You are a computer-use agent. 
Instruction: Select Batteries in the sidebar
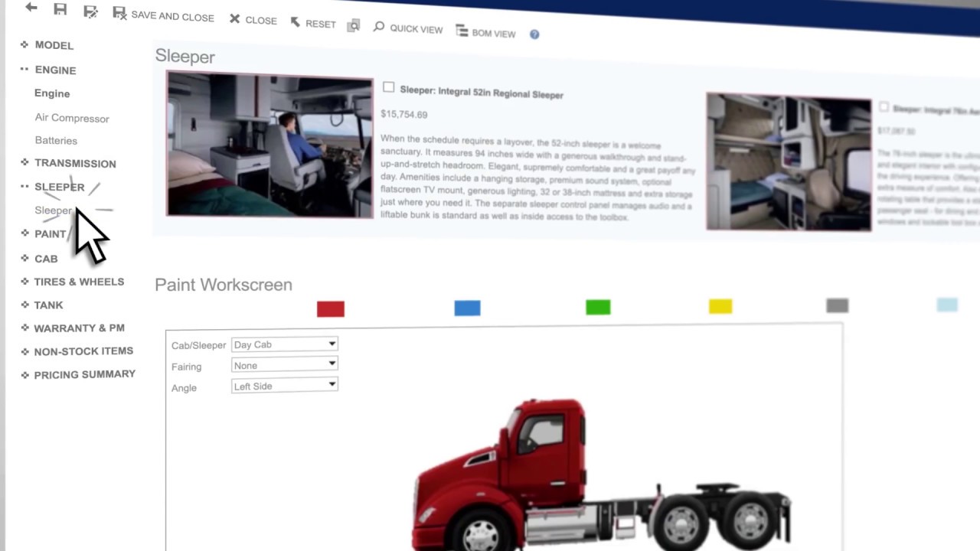[56, 141]
